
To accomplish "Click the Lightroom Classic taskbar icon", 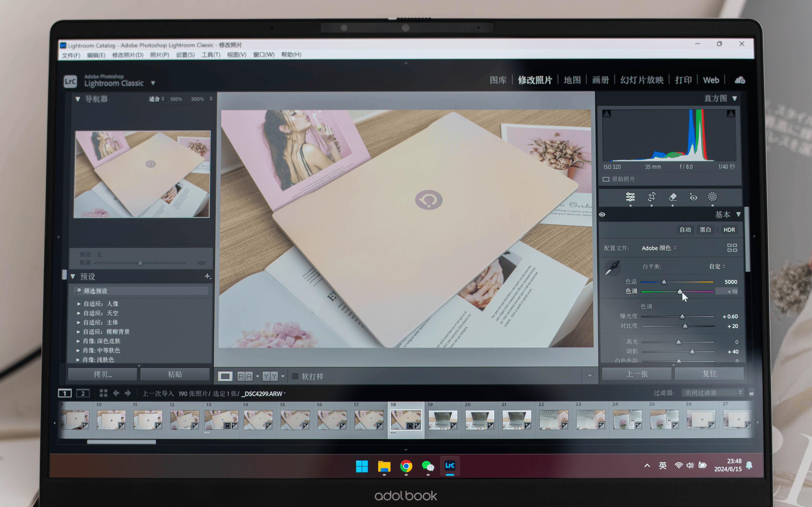I will [x=450, y=465].
